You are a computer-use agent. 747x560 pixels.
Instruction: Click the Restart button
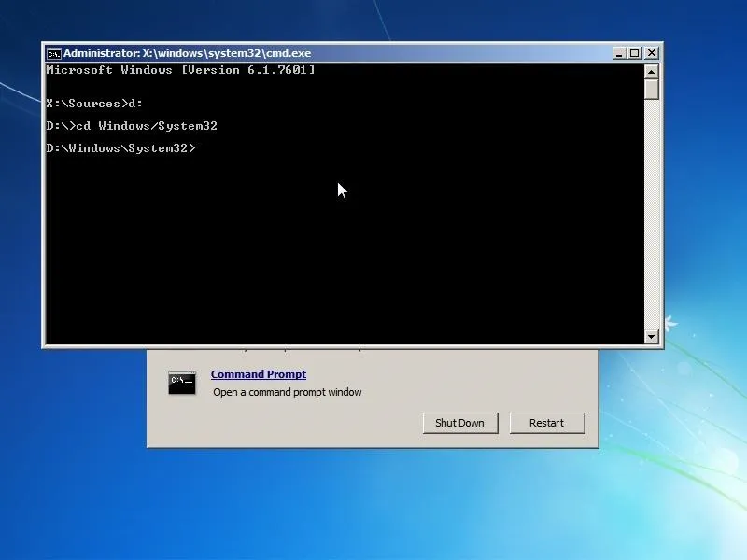[547, 423]
